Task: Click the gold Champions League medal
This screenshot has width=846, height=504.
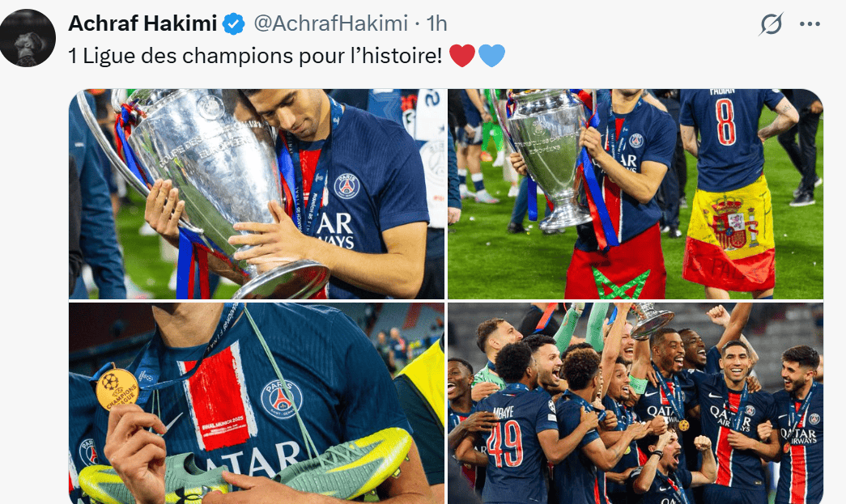Action: coord(117,389)
